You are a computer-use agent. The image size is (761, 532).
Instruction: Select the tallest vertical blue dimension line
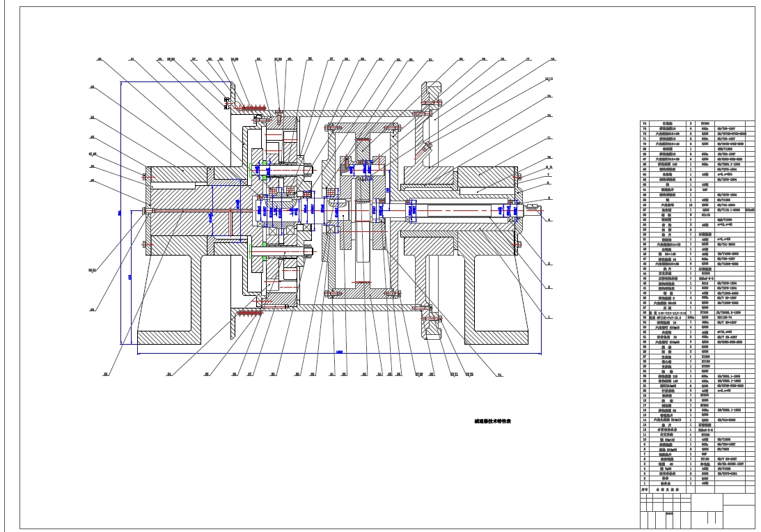click(x=120, y=212)
